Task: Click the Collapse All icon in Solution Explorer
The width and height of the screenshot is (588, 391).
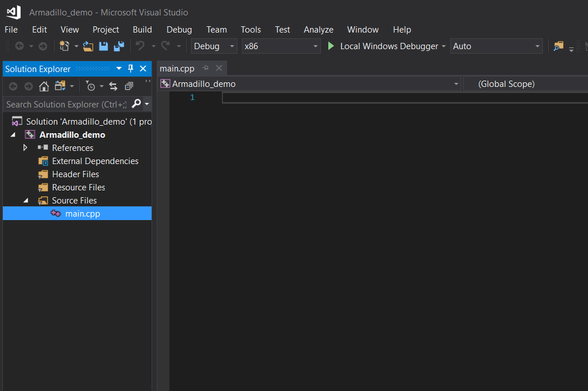Action: pyautogui.click(x=129, y=86)
